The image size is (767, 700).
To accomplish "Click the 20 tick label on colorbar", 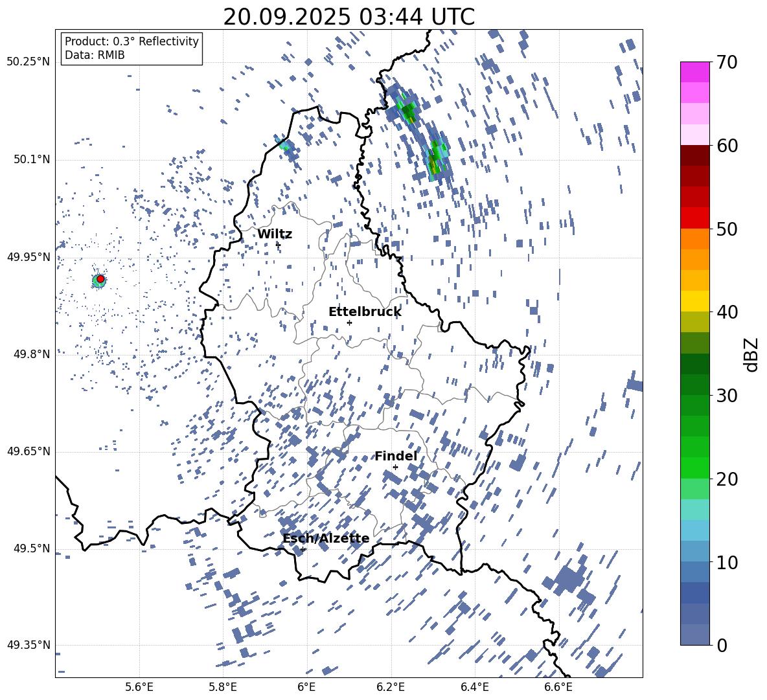I will [727, 479].
